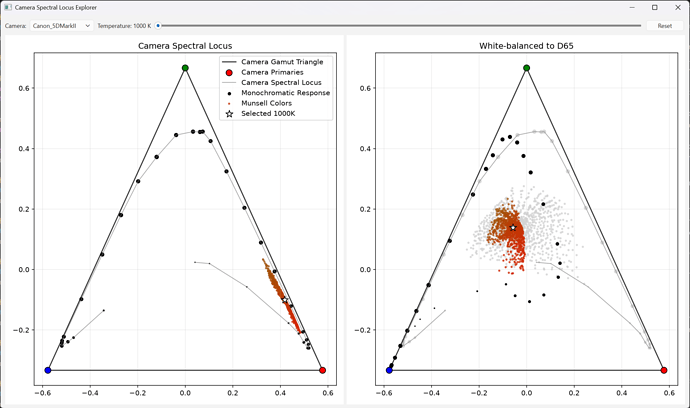Maximize the Camera Spectral Locus Explorer window
690x408 pixels.
point(655,7)
